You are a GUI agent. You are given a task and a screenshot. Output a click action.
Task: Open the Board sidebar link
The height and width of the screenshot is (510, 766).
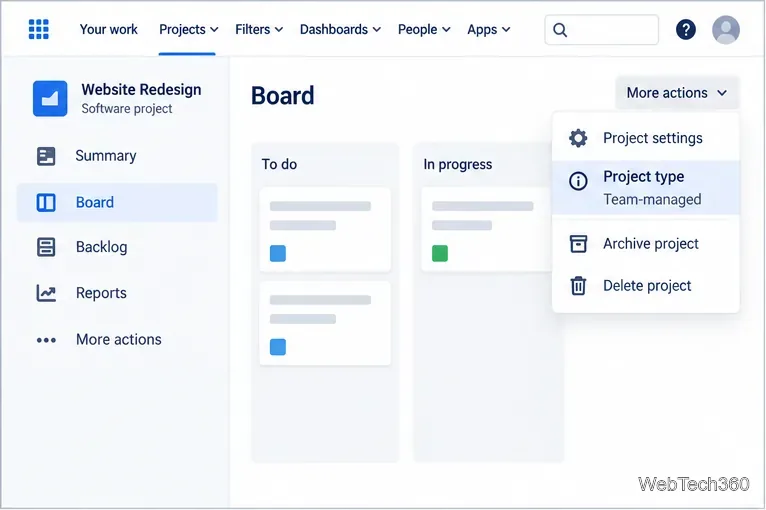[x=117, y=202]
